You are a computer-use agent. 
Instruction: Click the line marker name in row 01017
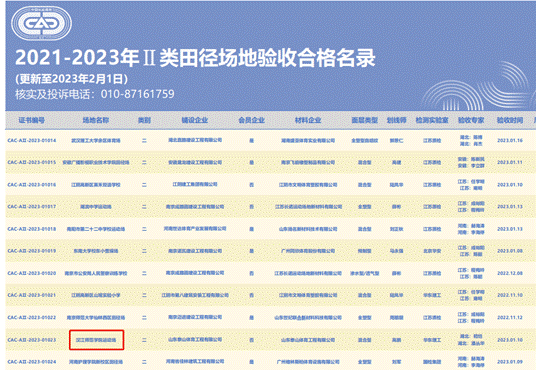(x=397, y=207)
